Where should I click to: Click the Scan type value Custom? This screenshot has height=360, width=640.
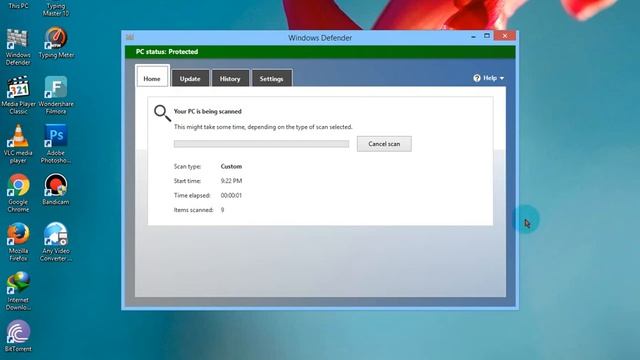pos(231,167)
